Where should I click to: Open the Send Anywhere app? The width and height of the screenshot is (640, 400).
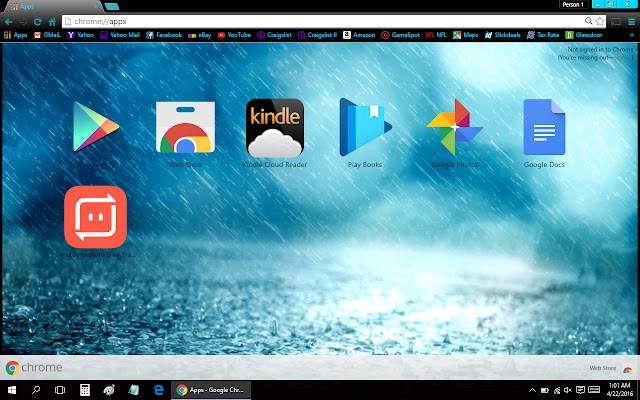point(96,217)
